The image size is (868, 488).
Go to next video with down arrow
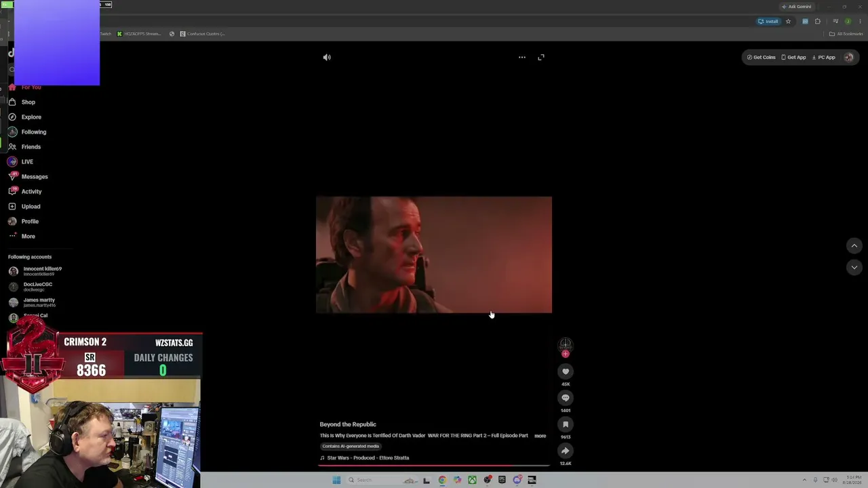[x=854, y=268]
